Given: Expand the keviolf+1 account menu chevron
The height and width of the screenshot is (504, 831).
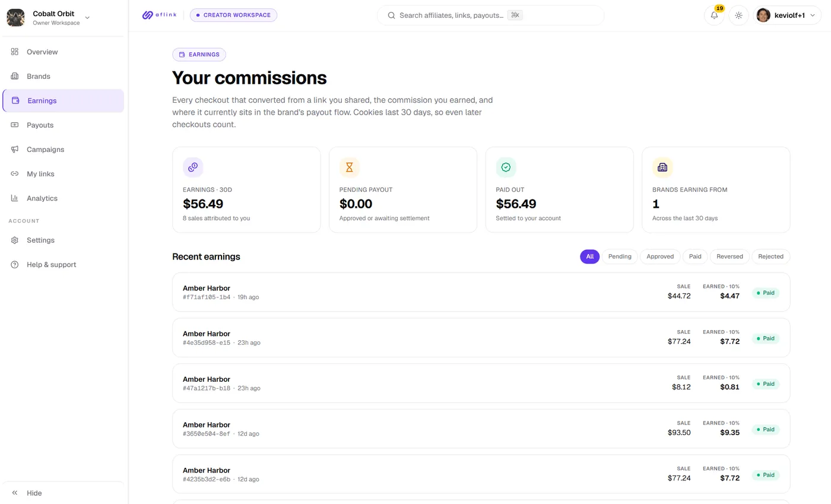Looking at the screenshot, I should [813, 15].
